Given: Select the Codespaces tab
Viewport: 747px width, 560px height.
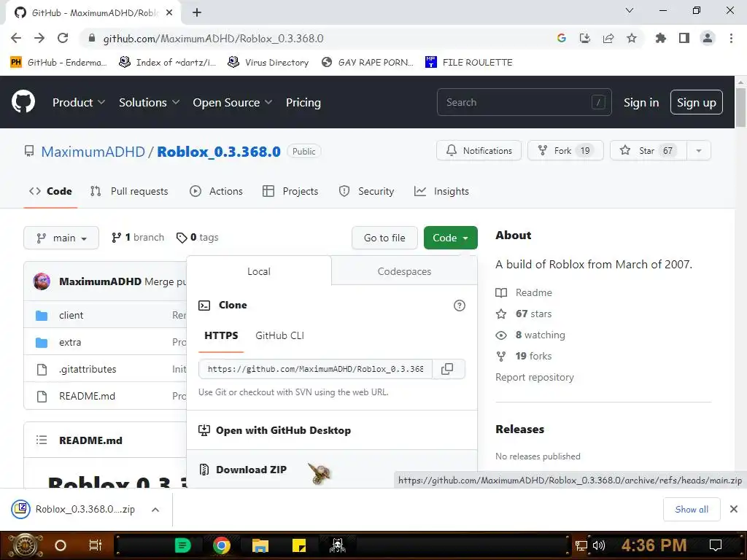Looking at the screenshot, I should tap(404, 271).
